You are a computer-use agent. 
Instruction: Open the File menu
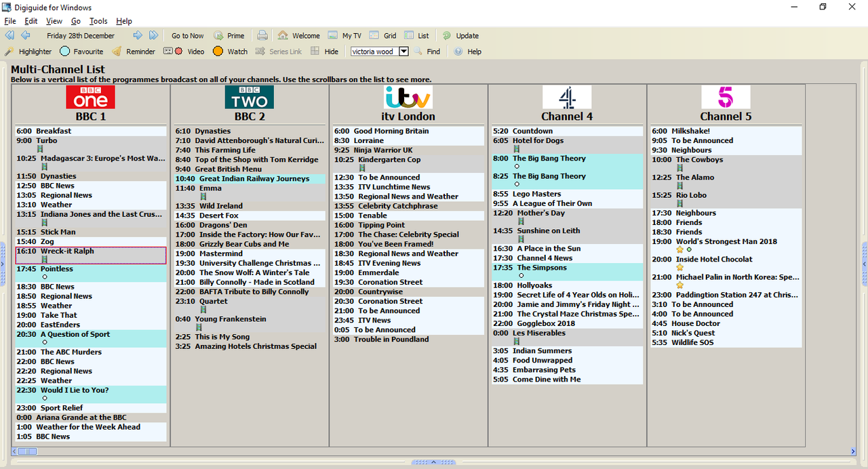9,21
